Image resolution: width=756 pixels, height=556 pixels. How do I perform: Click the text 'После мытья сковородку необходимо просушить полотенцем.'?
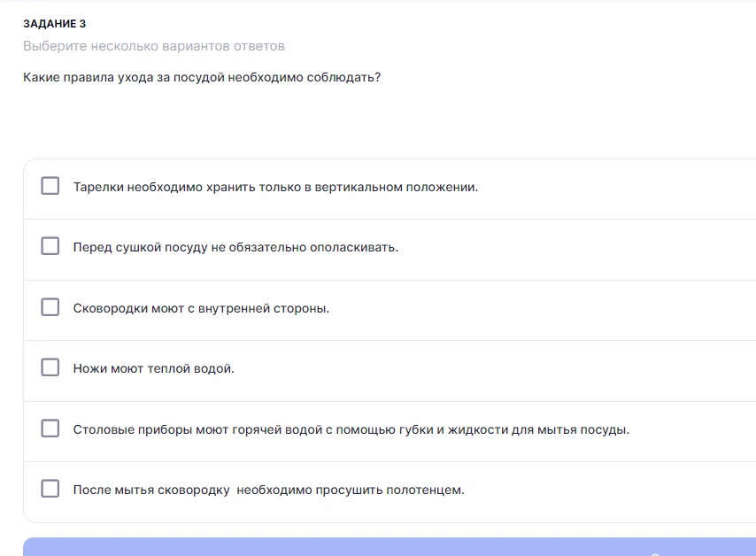point(268,490)
